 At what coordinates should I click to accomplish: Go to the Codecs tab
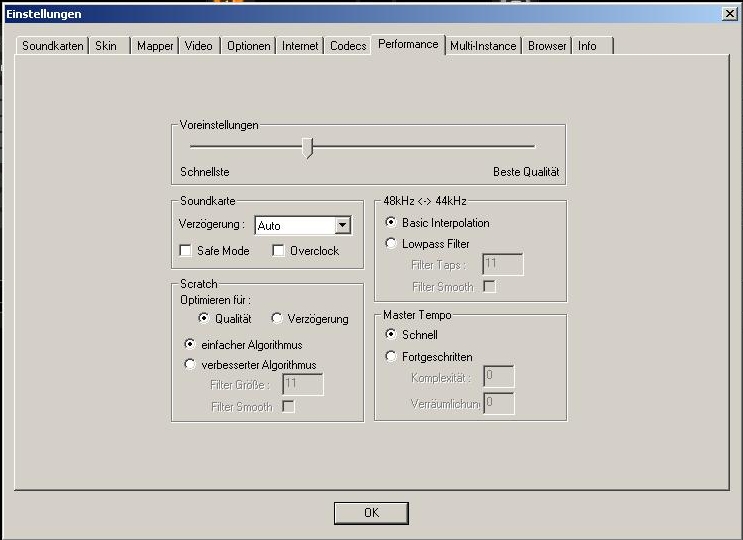coord(348,46)
